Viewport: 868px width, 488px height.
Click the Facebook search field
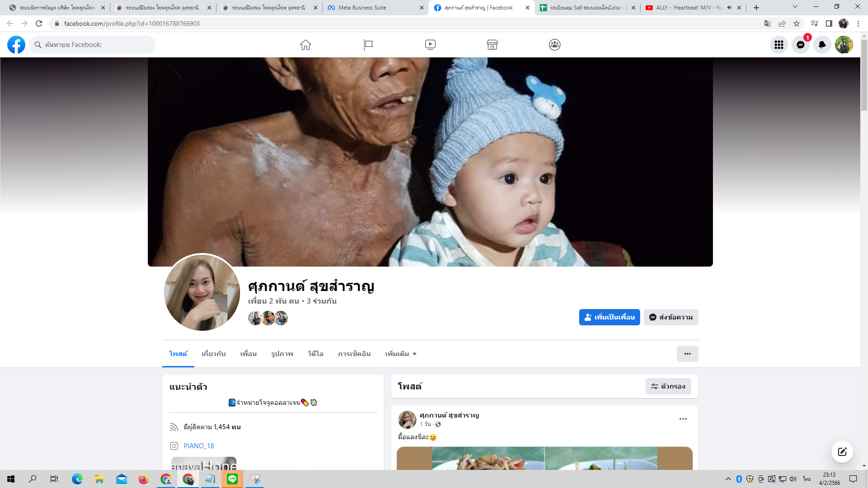(95, 45)
